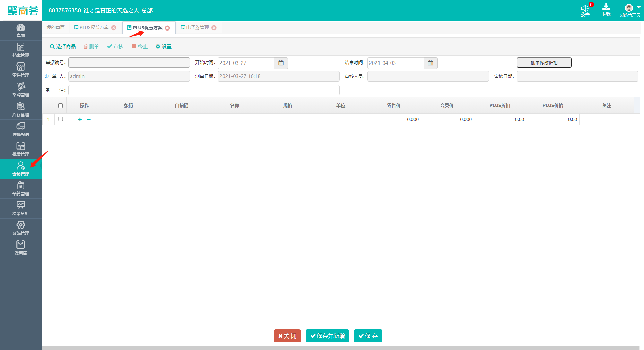Close the PLUS权益方案 tab

click(114, 28)
